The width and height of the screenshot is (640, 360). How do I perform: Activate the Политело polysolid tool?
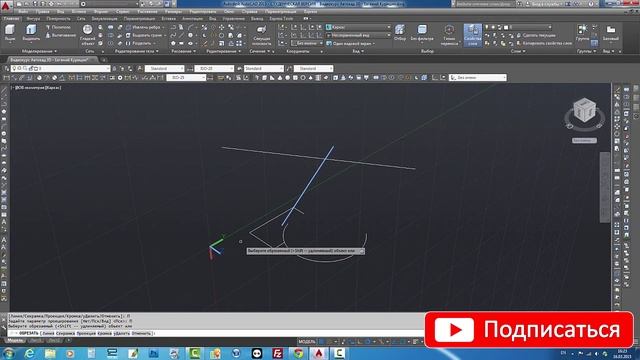pos(58,27)
